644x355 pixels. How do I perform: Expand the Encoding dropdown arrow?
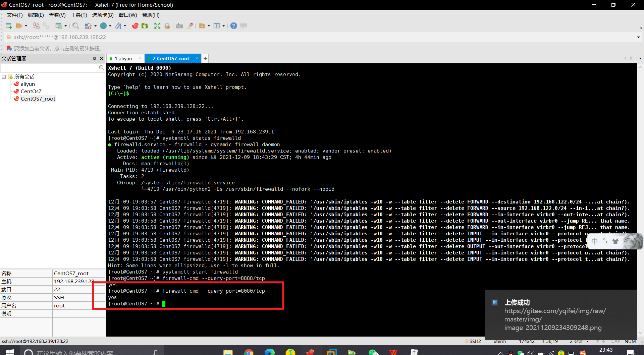[110, 26]
